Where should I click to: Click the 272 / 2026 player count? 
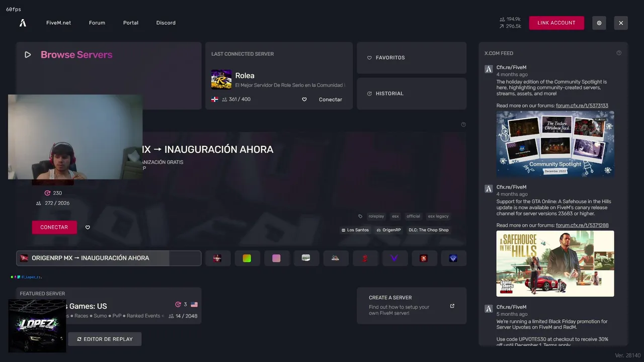point(53,203)
